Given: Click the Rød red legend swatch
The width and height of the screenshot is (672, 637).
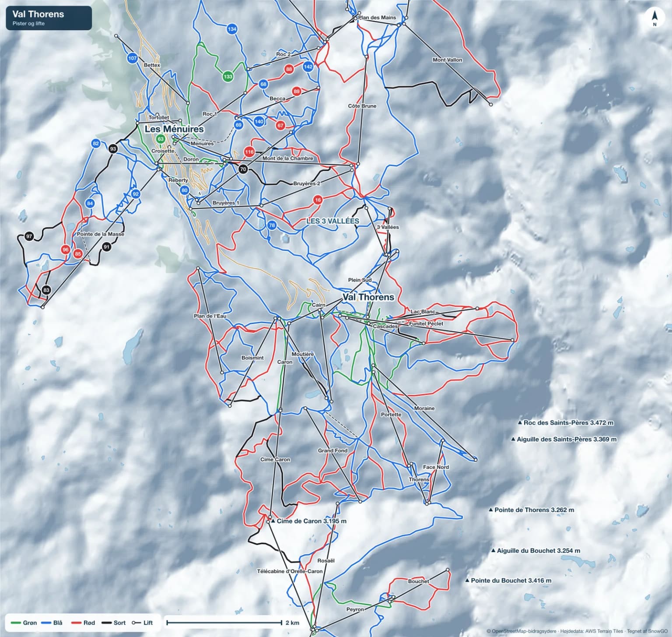Looking at the screenshot, I should pos(77,623).
